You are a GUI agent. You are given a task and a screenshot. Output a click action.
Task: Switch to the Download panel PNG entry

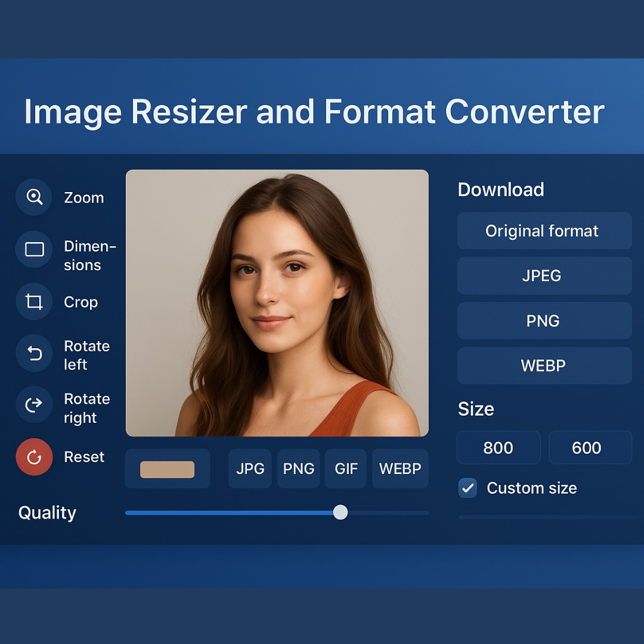tap(544, 320)
